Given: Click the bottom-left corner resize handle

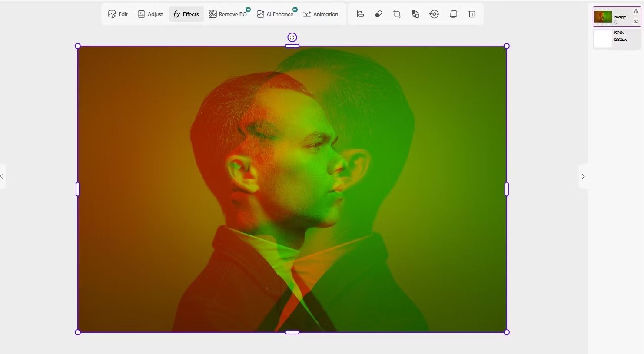Looking at the screenshot, I should click(78, 332).
